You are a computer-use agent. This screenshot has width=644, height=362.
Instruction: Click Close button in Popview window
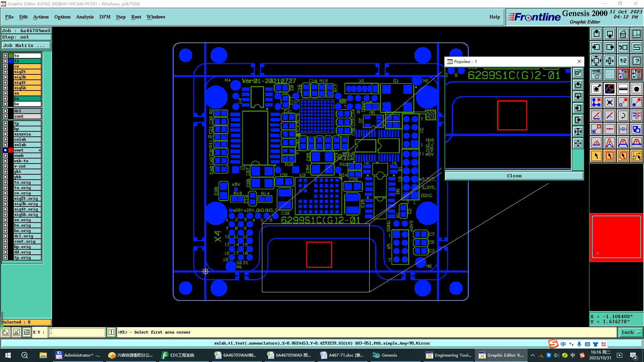coord(514,176)
